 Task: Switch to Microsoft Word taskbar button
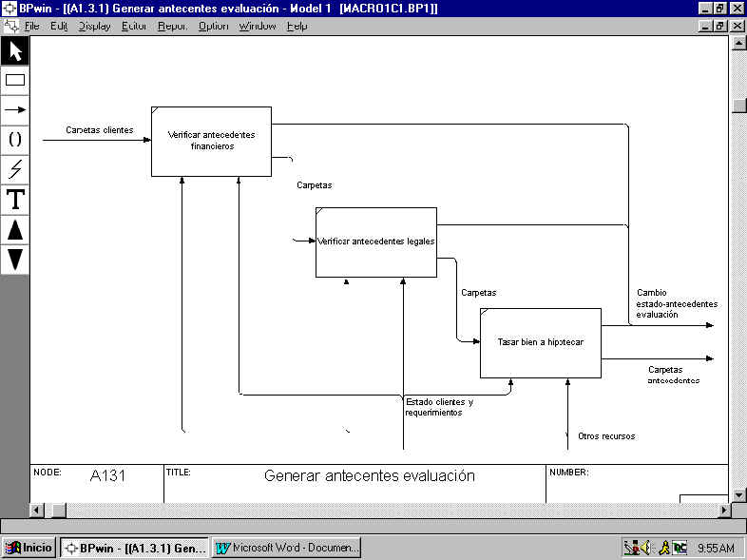point(286,548)
